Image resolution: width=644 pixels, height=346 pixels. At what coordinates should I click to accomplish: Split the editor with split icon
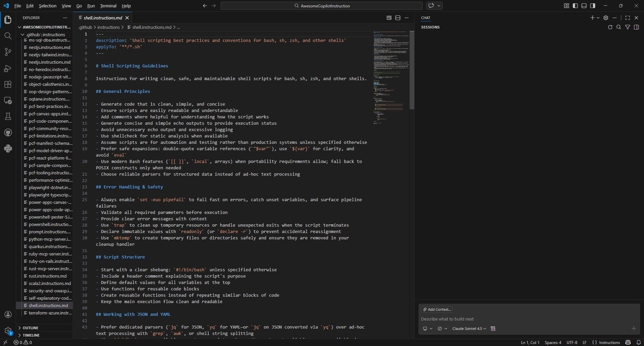[398, 18]
